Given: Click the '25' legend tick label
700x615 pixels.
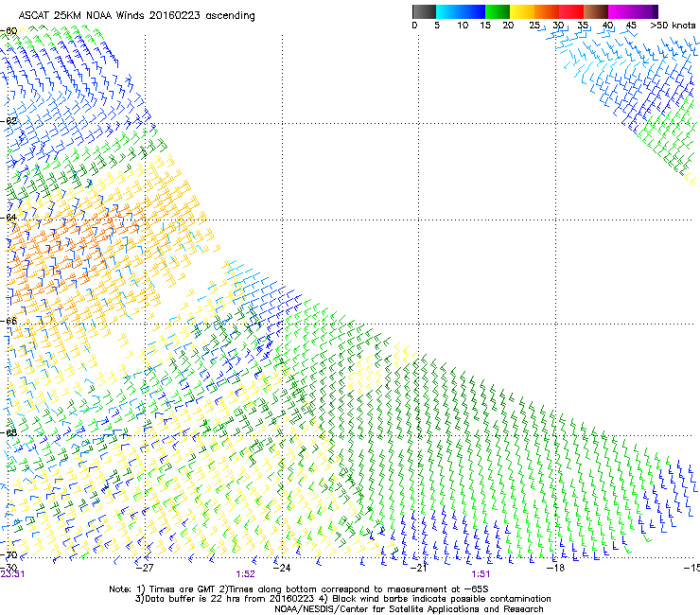Looking at the screenshot, I should [x=534, y=26].
